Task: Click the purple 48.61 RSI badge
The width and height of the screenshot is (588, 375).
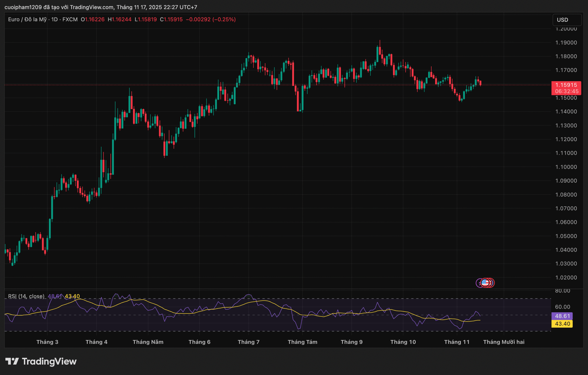Action: (562, 316)
